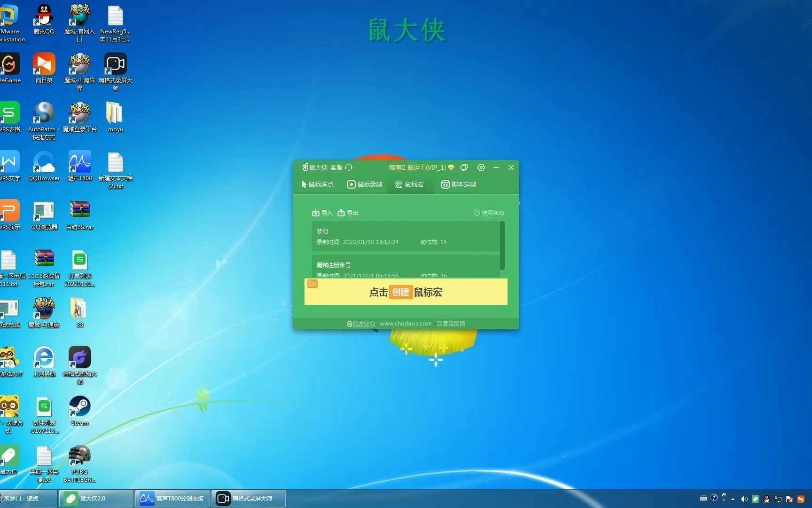Click the orange 创建 button

pos(401,292)
